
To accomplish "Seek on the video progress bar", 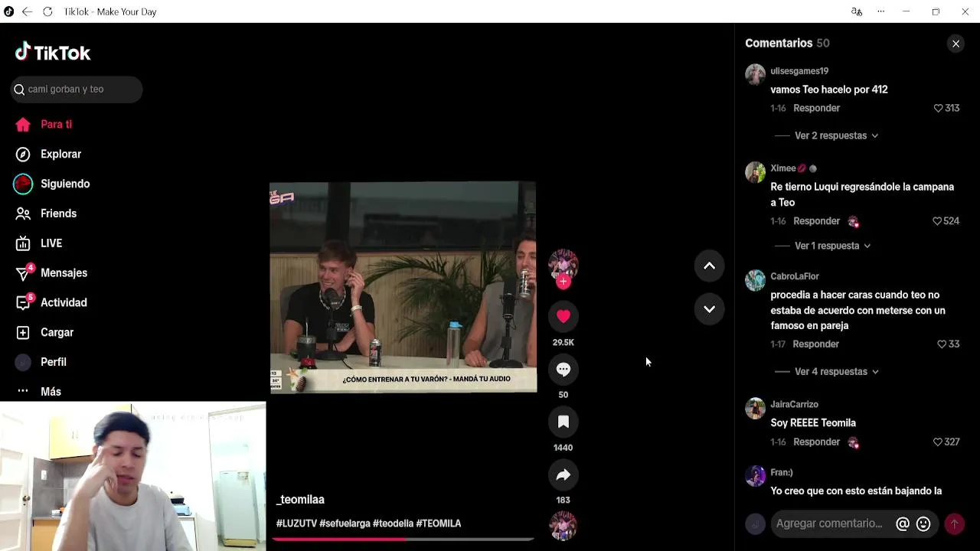I will click(403, 540).
